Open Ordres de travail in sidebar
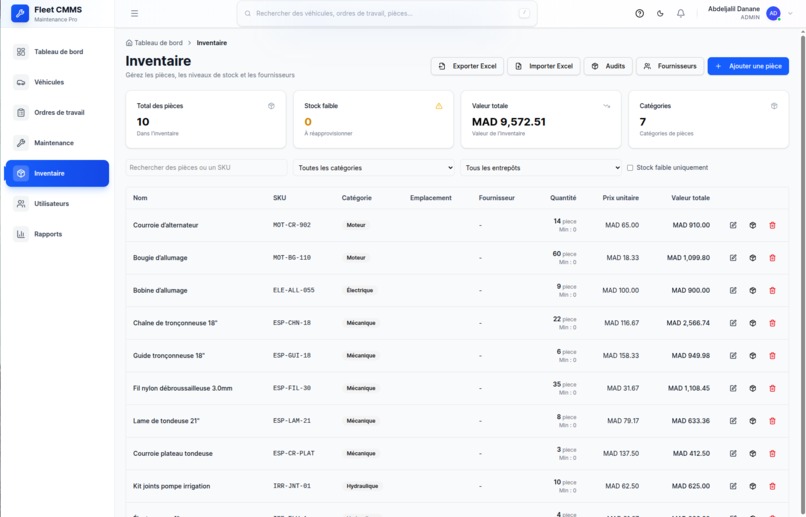 [x=57, y=113]
